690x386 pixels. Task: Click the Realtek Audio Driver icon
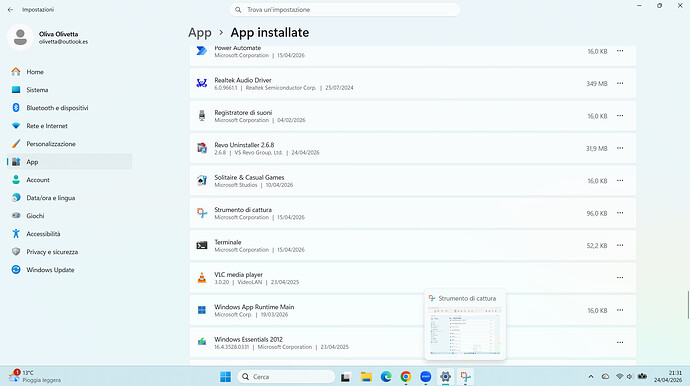[202, 83]
